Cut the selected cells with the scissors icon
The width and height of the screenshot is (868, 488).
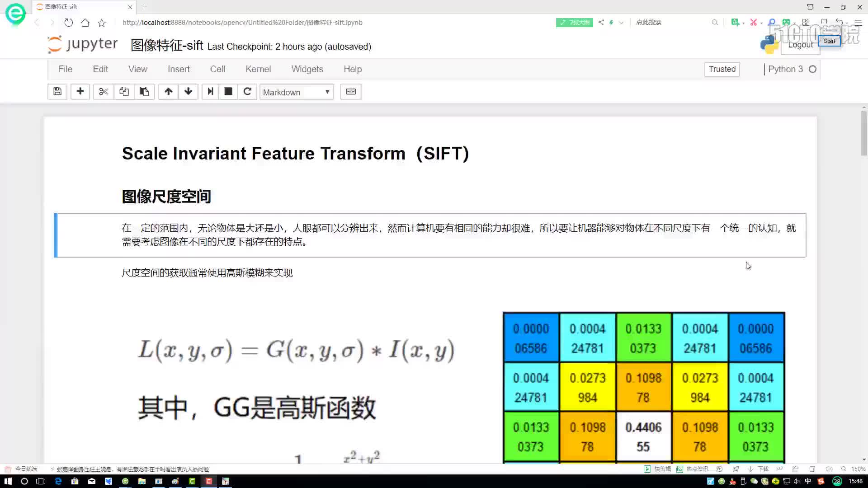(104, 92)
